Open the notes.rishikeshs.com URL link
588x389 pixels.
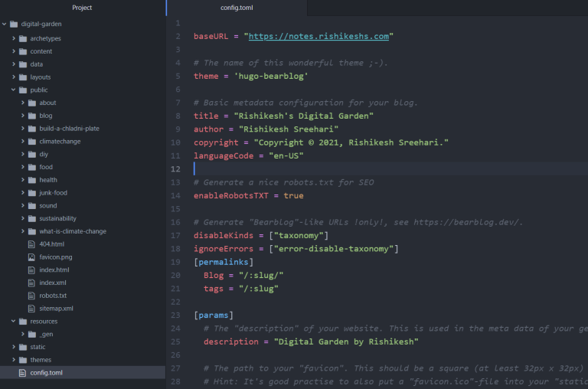click(318, 36)
